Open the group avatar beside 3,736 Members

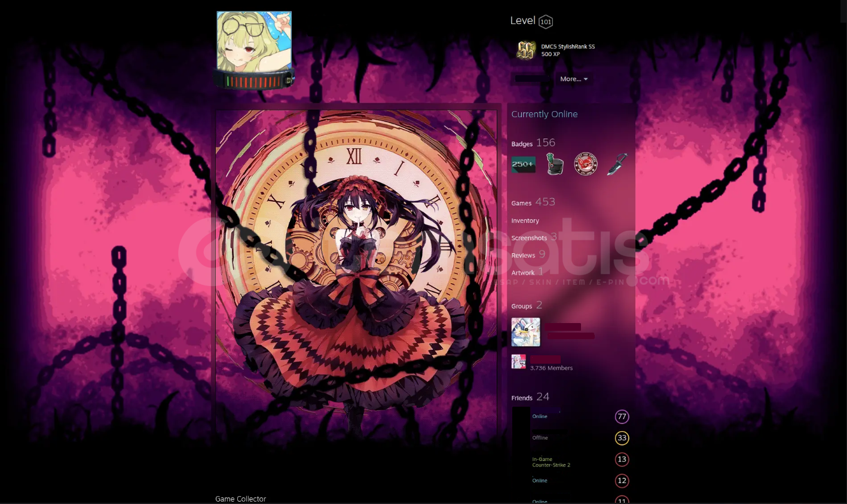pos(518,361)
